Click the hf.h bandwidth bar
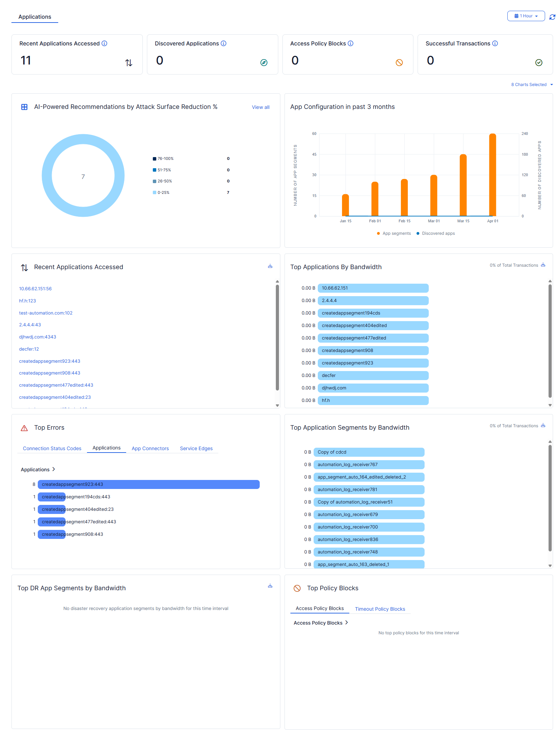 (373, 401)
